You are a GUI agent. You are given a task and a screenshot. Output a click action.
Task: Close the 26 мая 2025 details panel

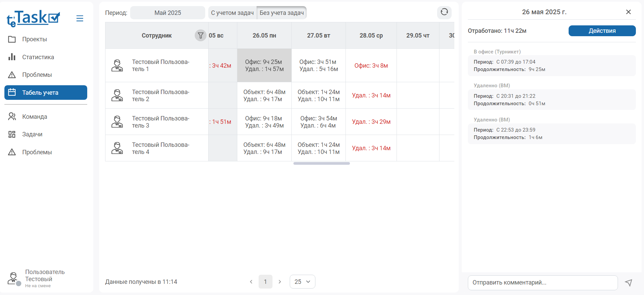[x=628, y=12]
